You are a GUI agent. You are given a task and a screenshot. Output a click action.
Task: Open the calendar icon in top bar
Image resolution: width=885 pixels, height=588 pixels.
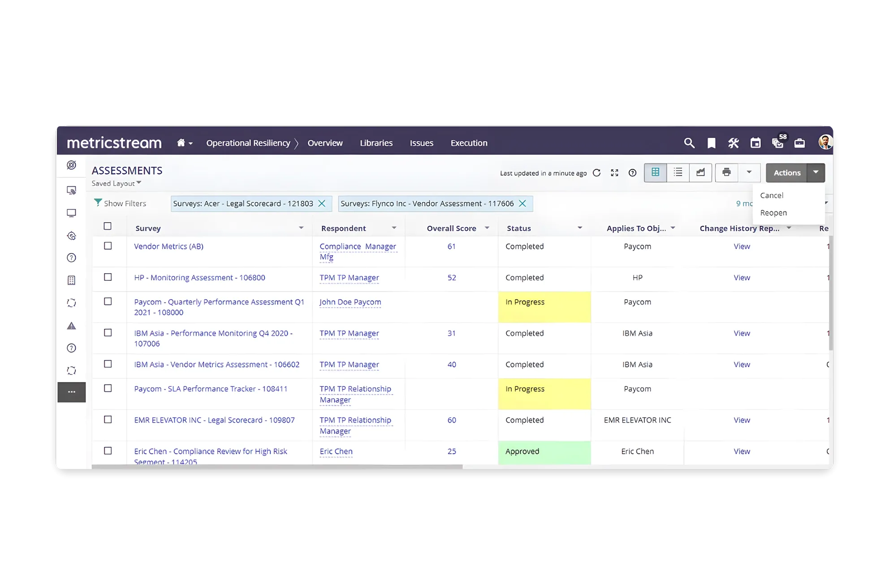[x=755, y=143]
